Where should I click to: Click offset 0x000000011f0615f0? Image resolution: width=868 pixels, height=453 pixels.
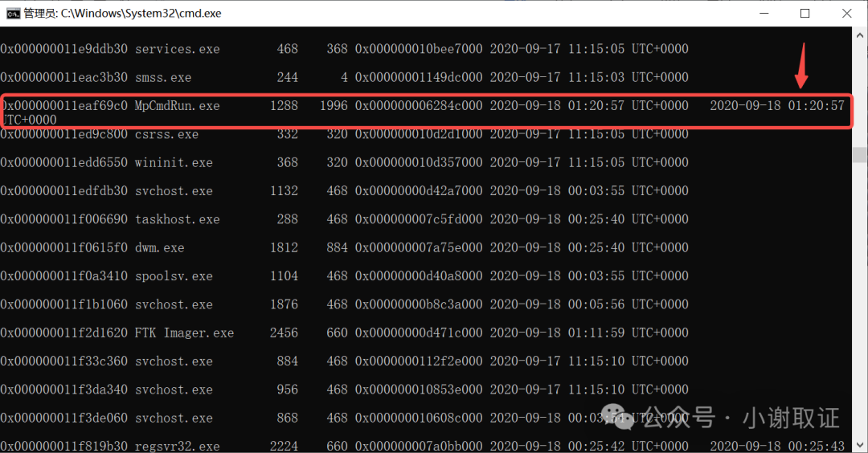[x=63, y=248]
